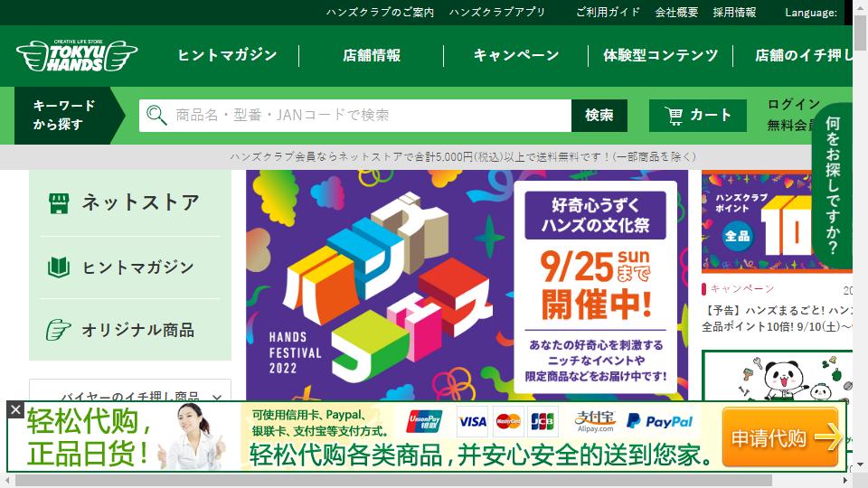
Task: Click the shopping cart icon
Action: coord(675,116)
